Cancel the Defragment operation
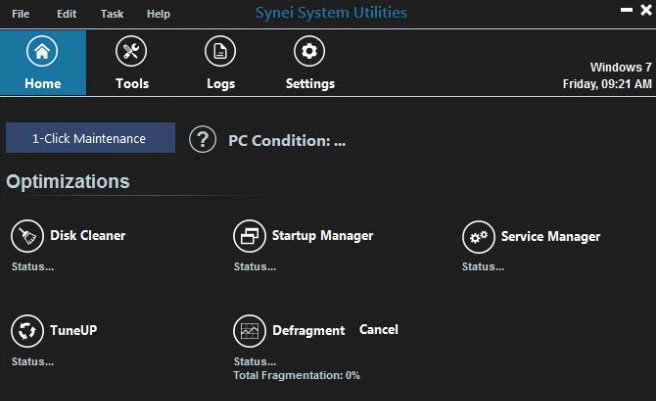This screenshot has height=401, width=656. (x=378, y=330)
